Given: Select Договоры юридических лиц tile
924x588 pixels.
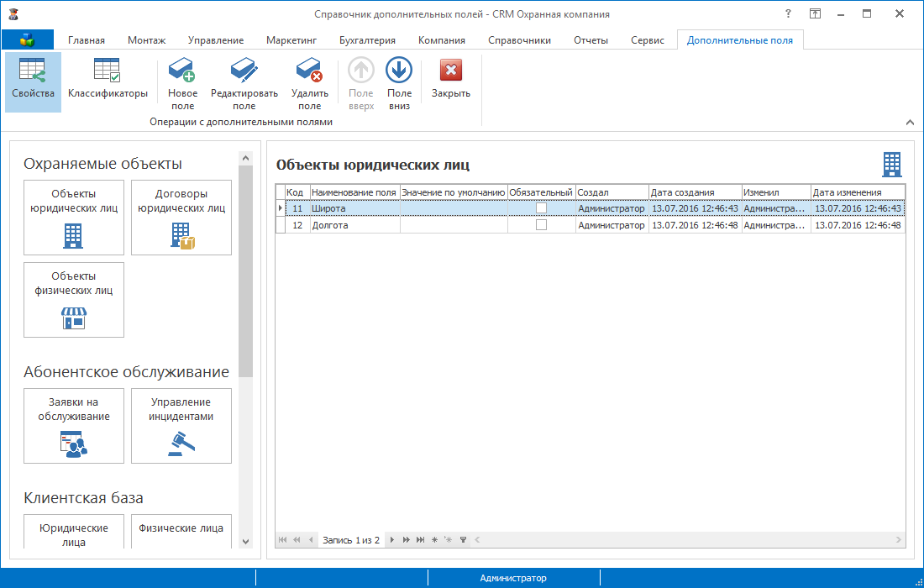Looking at the screenshot, I should [181, 218].
